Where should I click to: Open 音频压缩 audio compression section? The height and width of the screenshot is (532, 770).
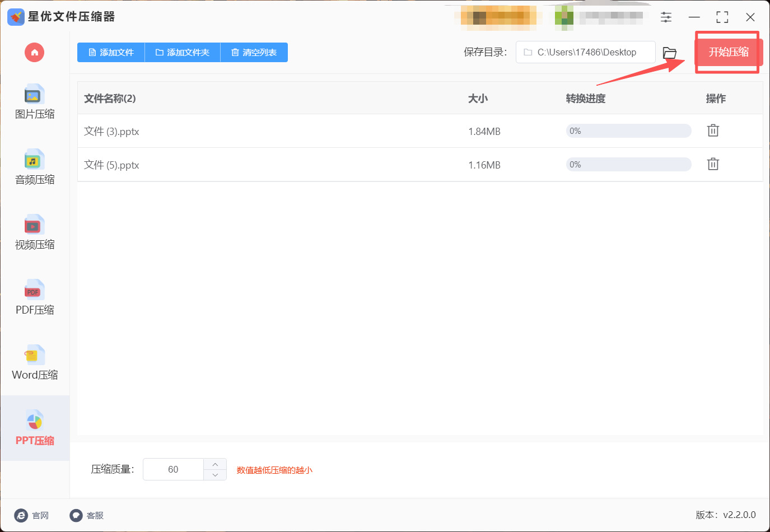[x=35, y=167]
